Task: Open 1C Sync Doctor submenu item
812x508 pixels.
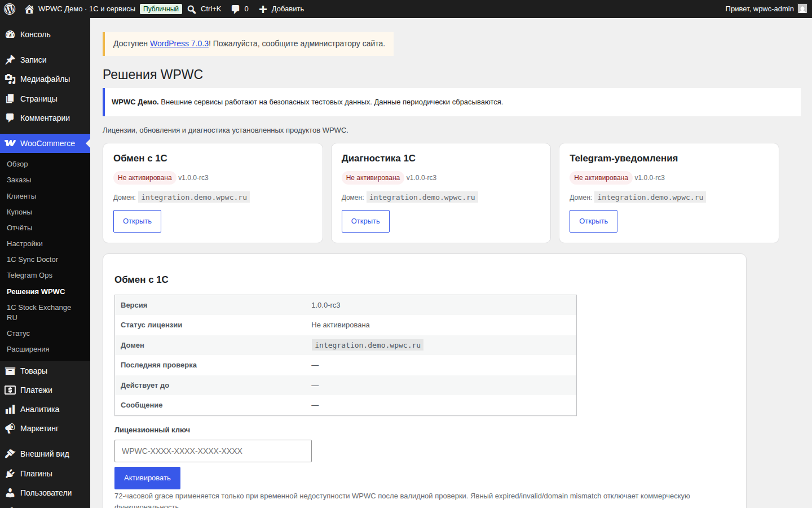Action: [45, 260]
